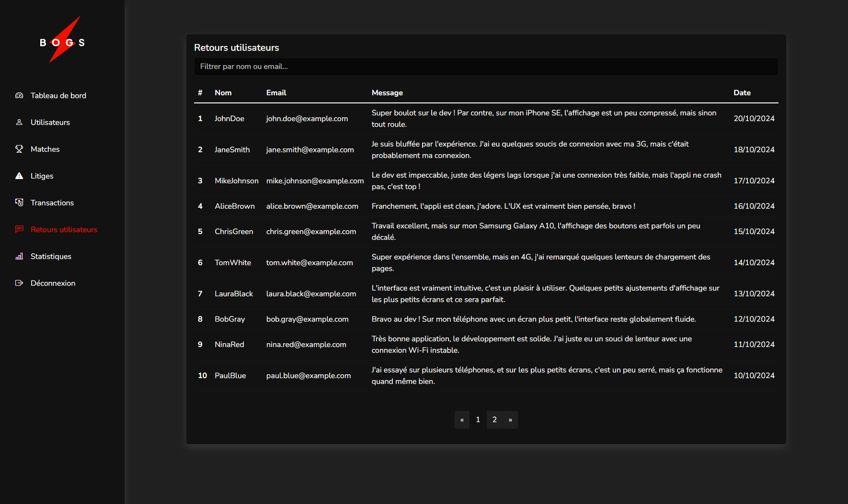Click name MikeJohnson

pyautogui.click(x=237, y=181)
